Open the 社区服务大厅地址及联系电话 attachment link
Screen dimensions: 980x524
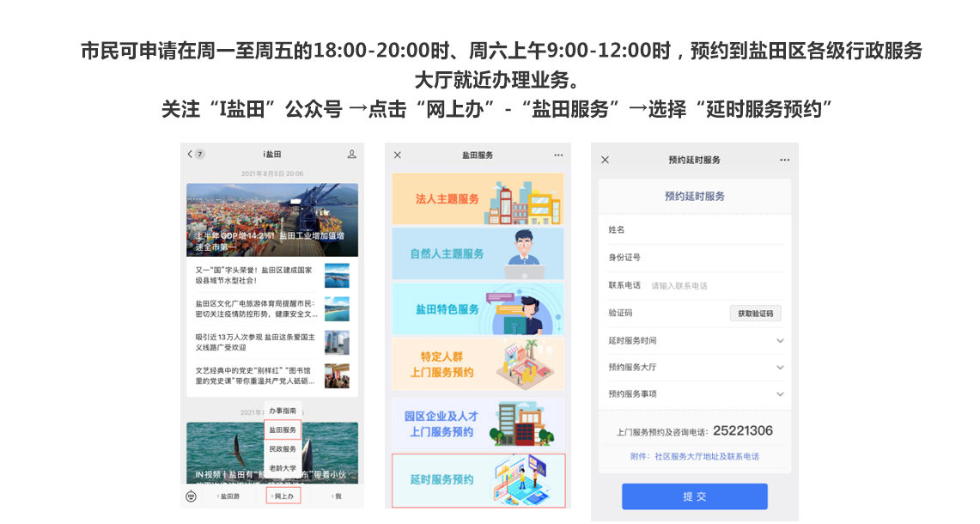tap(706, 456)
